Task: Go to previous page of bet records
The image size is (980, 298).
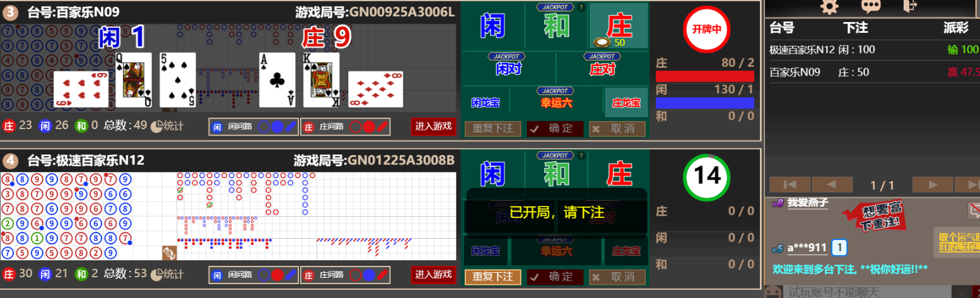Action: 831,185
